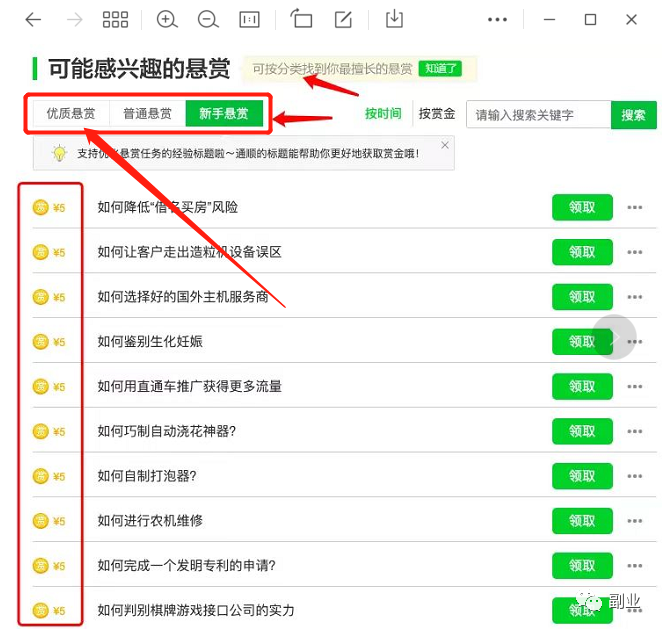
Task: Zoom out of the image
Action: click(x=208, y=20)
